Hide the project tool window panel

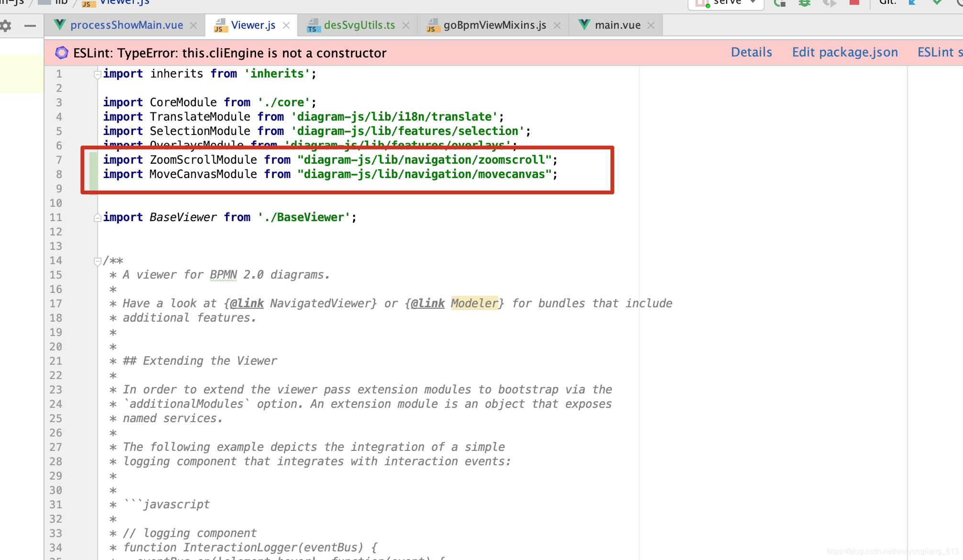(30, 25)
